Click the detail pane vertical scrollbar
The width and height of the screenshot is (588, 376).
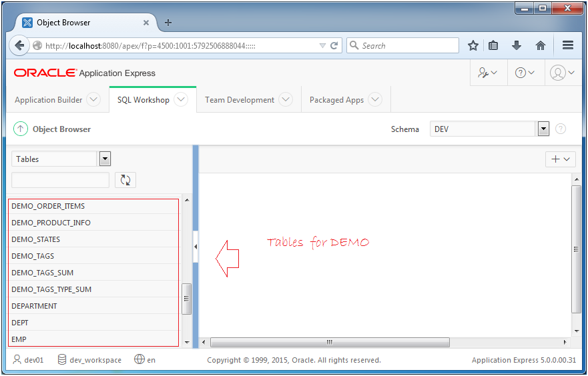577,249
